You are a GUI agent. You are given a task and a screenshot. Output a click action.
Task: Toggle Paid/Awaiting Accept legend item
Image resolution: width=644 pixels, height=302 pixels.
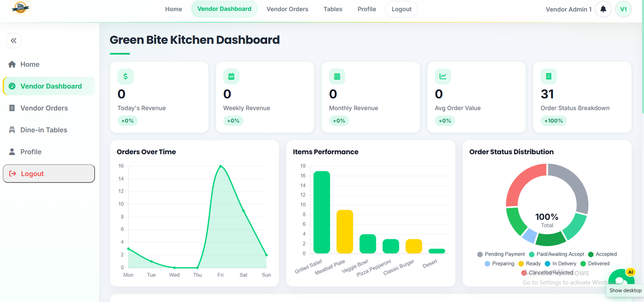click(x=556, y=254)
